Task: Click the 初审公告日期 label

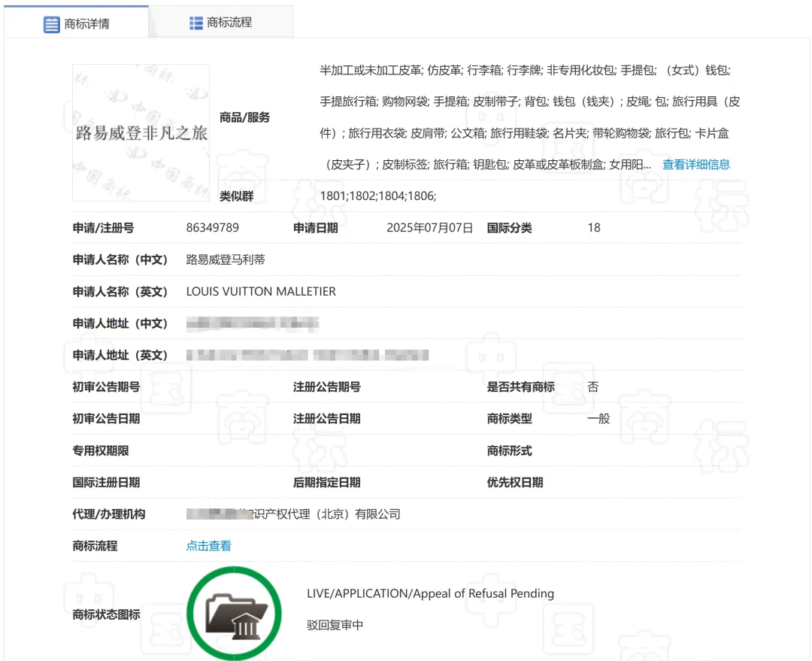Action: pos(106,419)
